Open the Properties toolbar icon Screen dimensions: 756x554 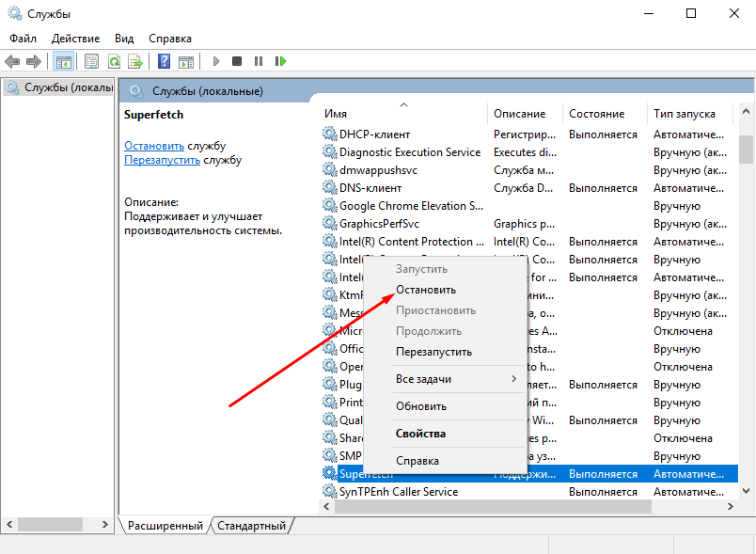pyautogui.click(x=91, y=61)
